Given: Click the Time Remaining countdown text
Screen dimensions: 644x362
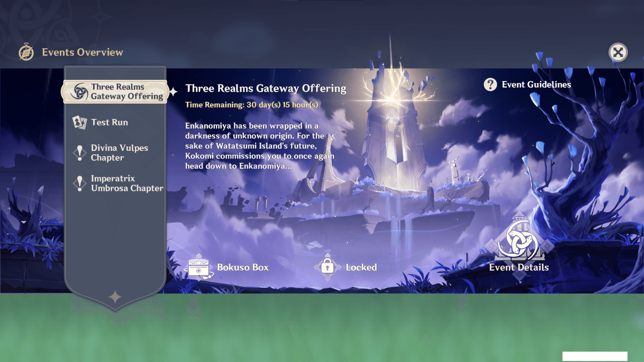Looking at the screenshot, I should 251,105.
